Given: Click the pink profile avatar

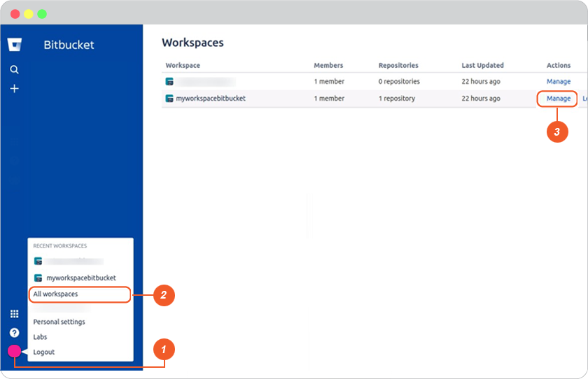Looking at the screenshot, I should tap(14, 351).
